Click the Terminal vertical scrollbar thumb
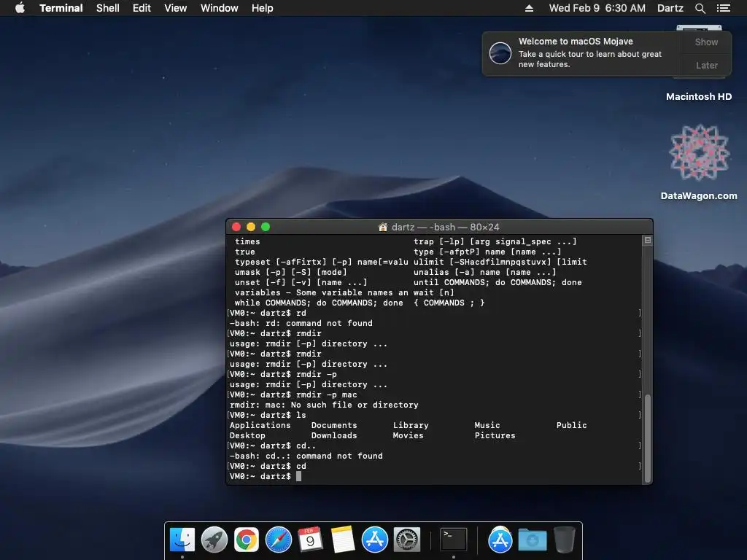Viewport: 747px width, 560px height. 648,438
